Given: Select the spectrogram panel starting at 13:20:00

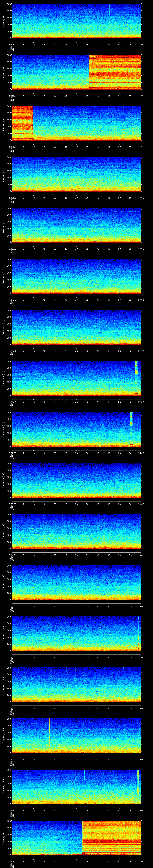Looking at the screenshot, I should (76, 327).
